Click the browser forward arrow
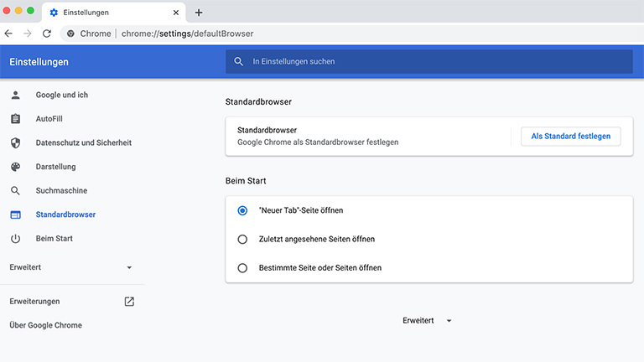 pyautogui.click(x=28, y=34)
